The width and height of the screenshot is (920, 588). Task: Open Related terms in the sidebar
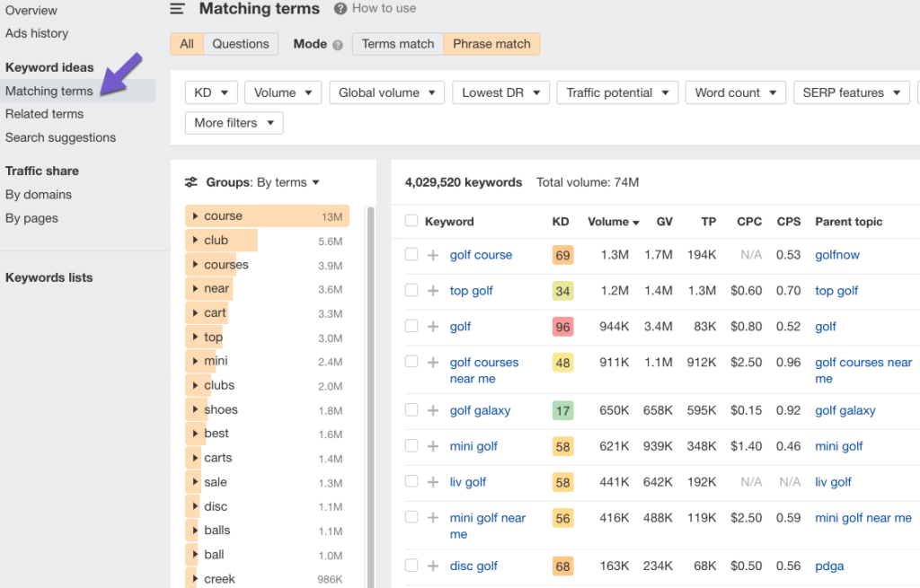(x=45, y=114)
